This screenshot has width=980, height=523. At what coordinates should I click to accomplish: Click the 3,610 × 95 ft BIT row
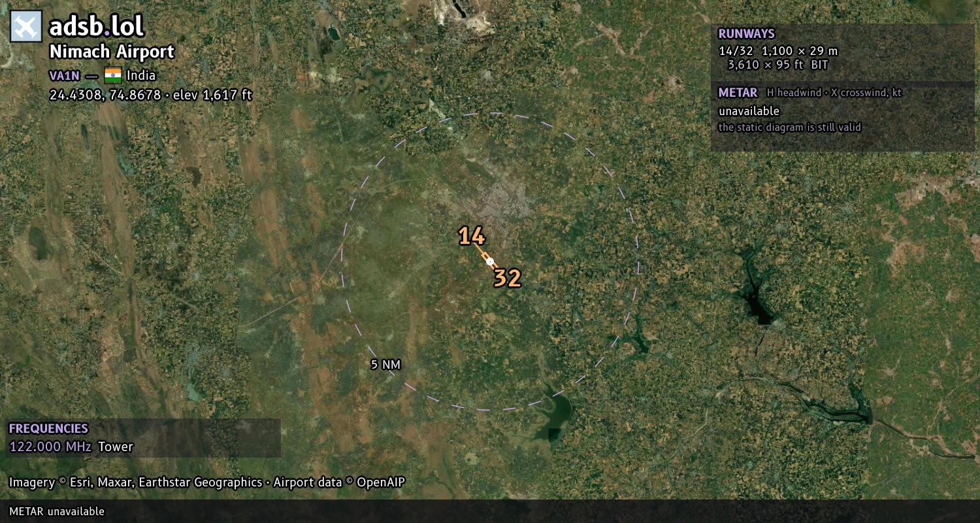click(777, 65)
